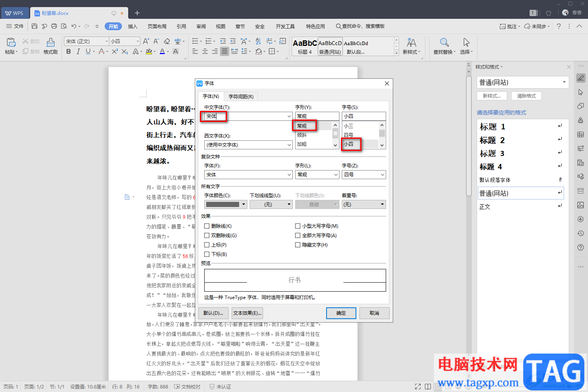Open the 西文字体 Western font dropdown
The image size is (588, 392).
289,145
